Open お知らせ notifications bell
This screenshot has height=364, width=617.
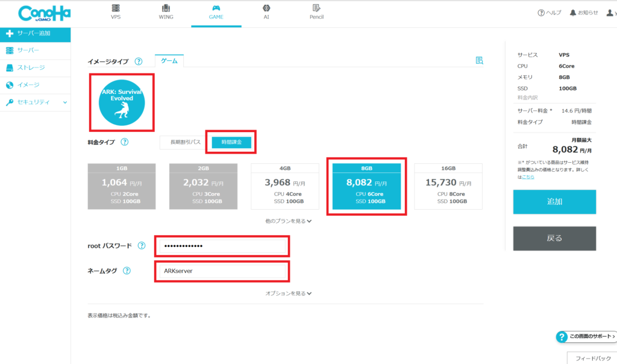584,13
